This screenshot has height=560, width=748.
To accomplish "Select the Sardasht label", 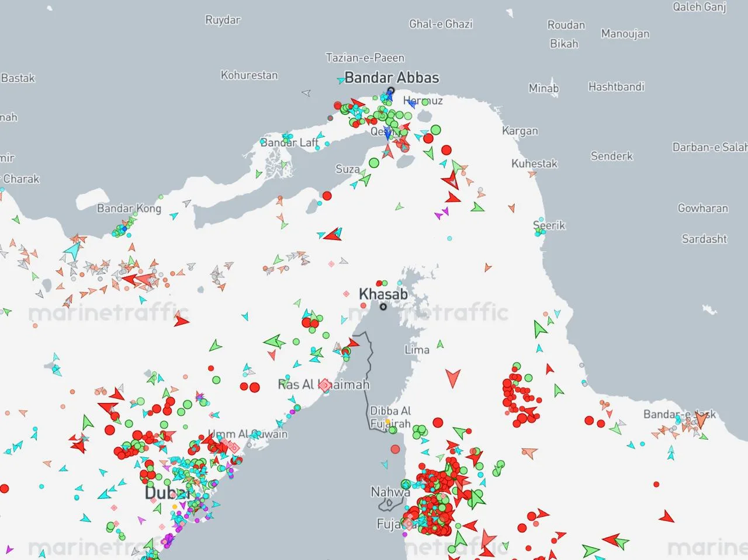I will coord(705,239).
